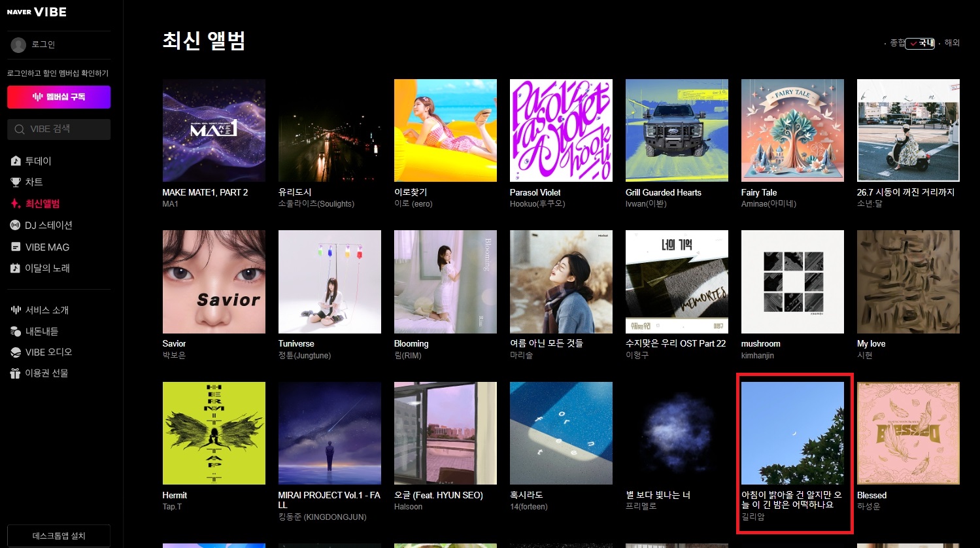The image size is (980, 548).
Task: Click the 서비스 소개 equalizer icon
Action: click(x=16, y=310)
